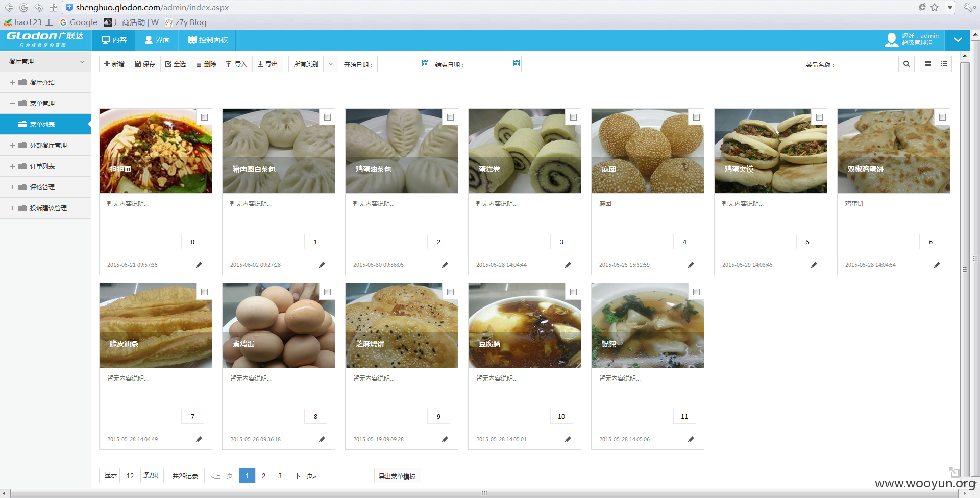Image resolution: width=980 pixels, height=498 pixels.
Task: Tick the checkbox on 麻团 card
Action: pyautogui.click(x=696, y=117)
